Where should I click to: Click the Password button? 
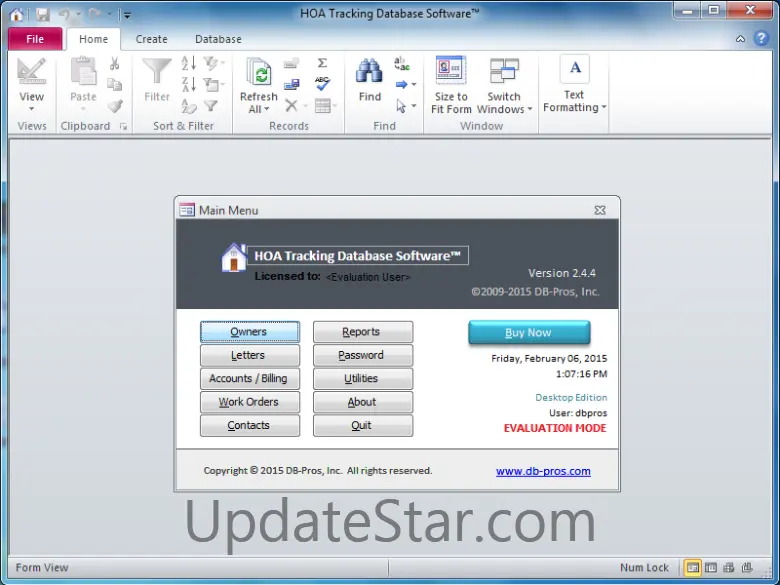click(363, 355)
